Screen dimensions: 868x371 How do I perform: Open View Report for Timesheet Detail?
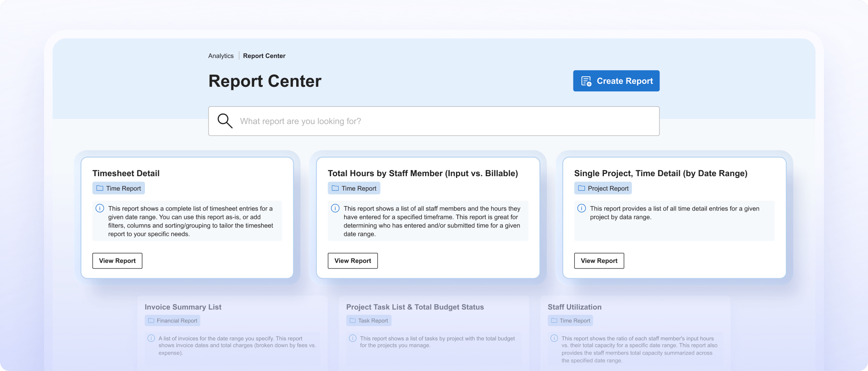tap(117, 261)
